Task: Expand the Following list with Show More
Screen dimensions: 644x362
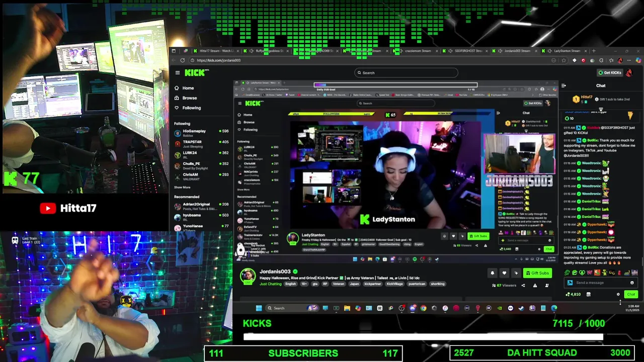Action: (x=182, y=188)
